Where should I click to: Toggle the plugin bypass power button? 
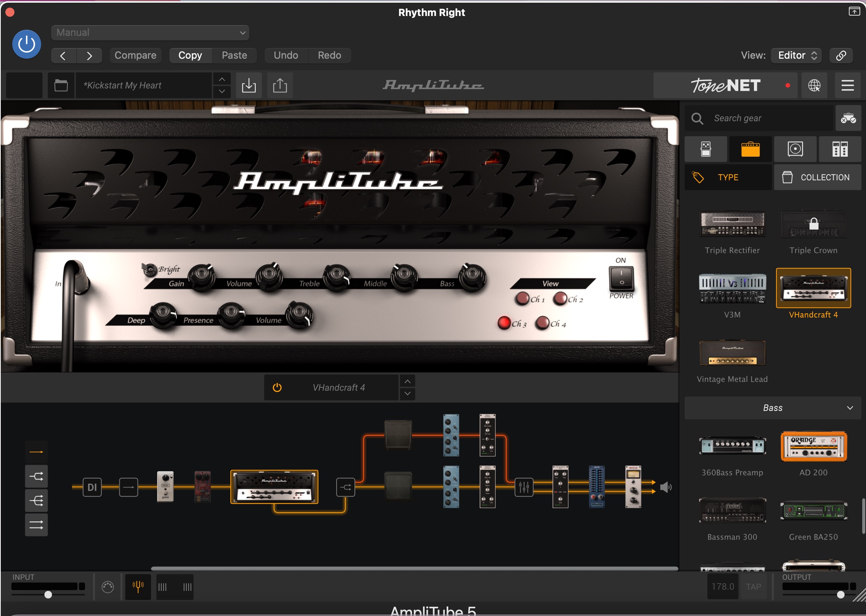pos(27,44)
